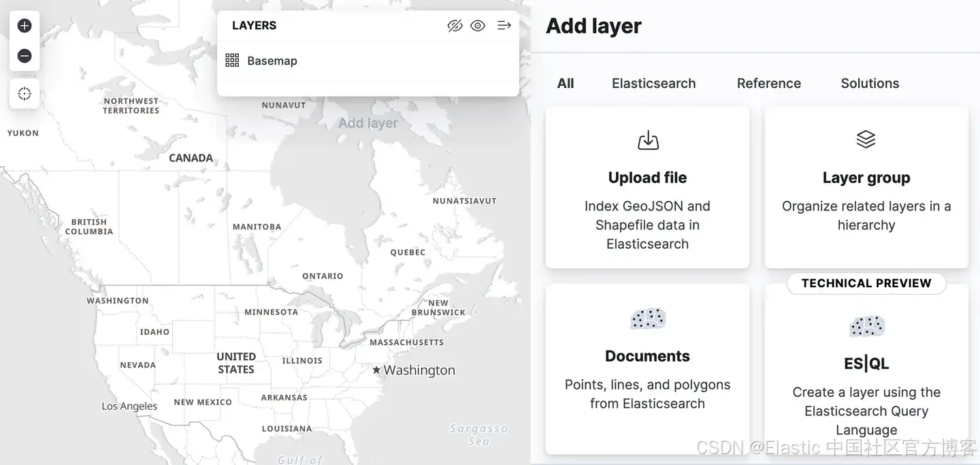
Task: Click the Add layer flyout heading
Action: (593, 26)
